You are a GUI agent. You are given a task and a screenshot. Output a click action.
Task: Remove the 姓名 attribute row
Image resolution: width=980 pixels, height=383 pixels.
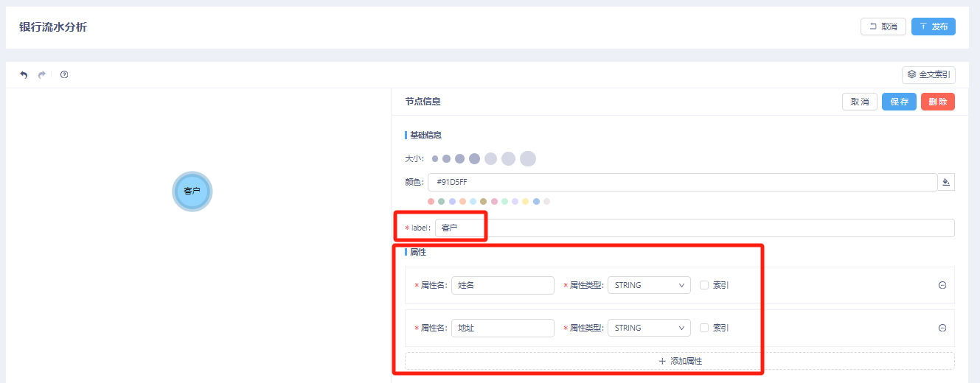(942, 286)
